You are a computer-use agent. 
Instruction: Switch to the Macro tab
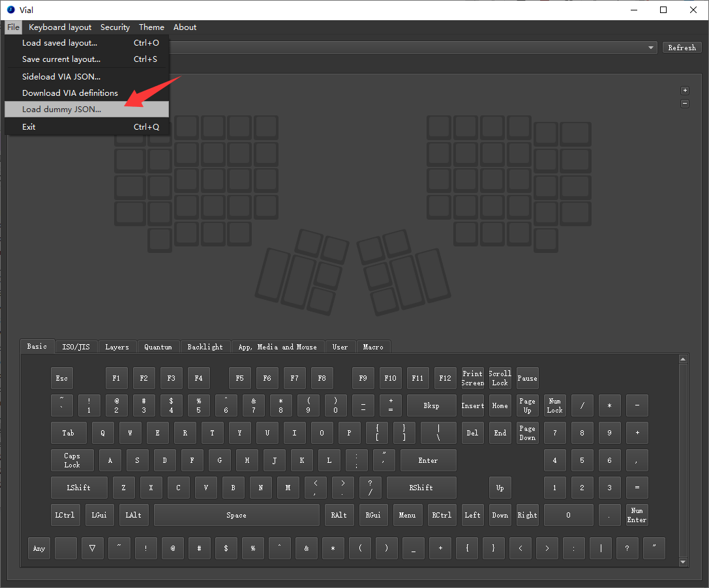[x=373, y=347]
